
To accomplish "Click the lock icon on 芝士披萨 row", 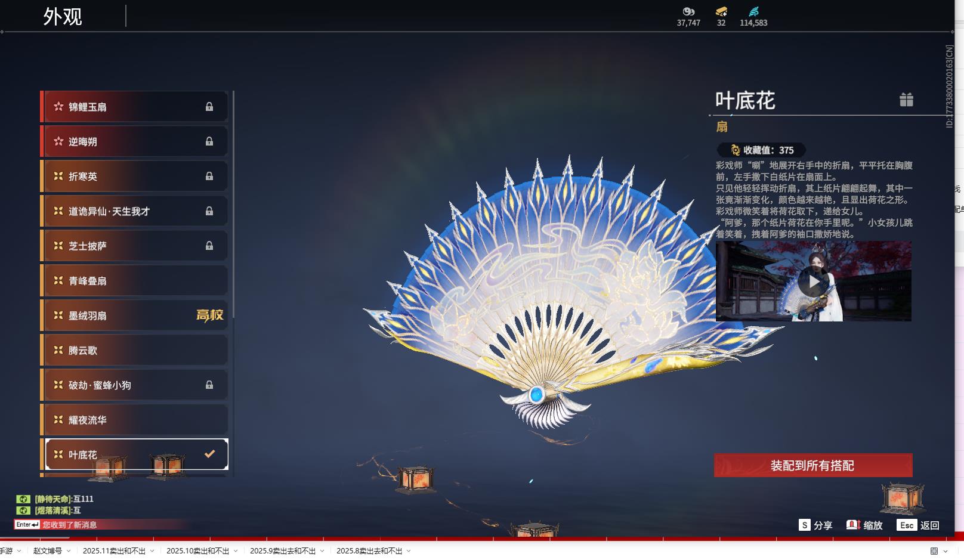I will point(209,245).
